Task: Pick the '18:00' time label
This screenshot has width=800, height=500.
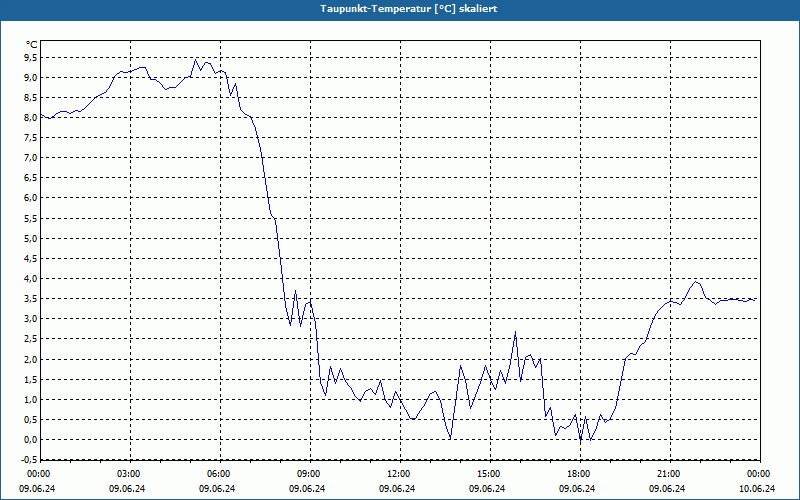Action: point(578,474)
